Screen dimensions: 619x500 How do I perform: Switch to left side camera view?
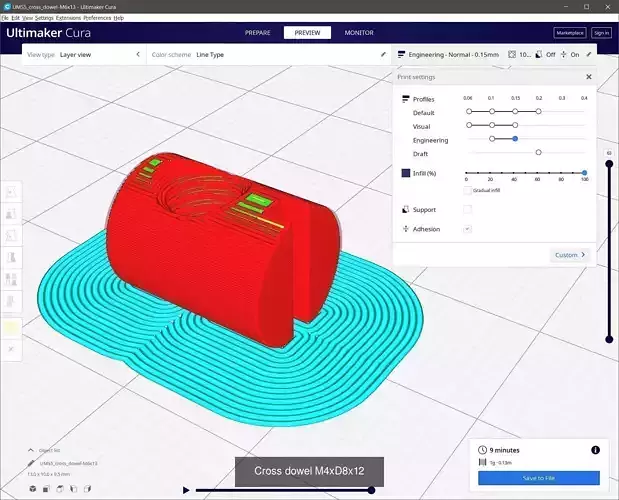tap(73, 489)
